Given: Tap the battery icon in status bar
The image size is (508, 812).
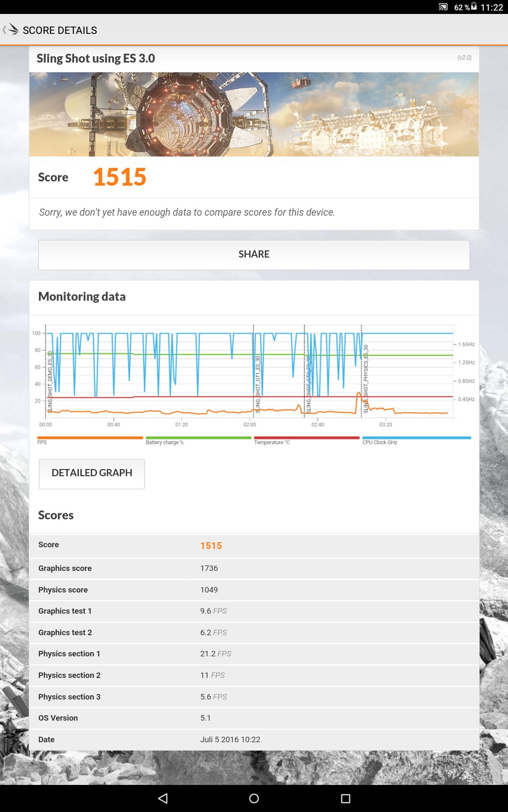Looking at the screenshot, I should point(474,6).
